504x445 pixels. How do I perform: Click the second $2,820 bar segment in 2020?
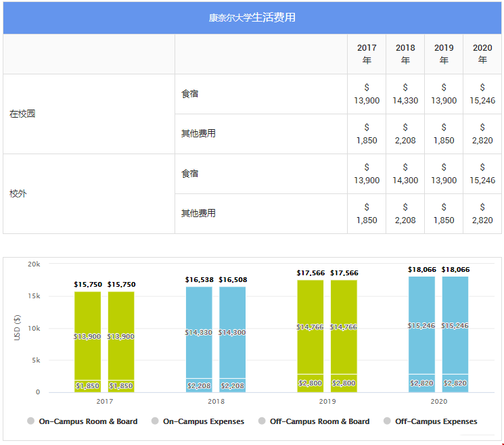click(455, 383)
